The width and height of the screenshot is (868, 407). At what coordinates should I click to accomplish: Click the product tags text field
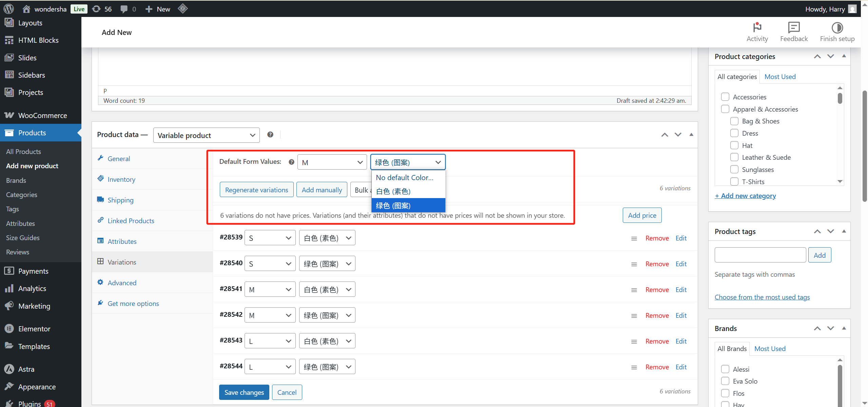760,255
